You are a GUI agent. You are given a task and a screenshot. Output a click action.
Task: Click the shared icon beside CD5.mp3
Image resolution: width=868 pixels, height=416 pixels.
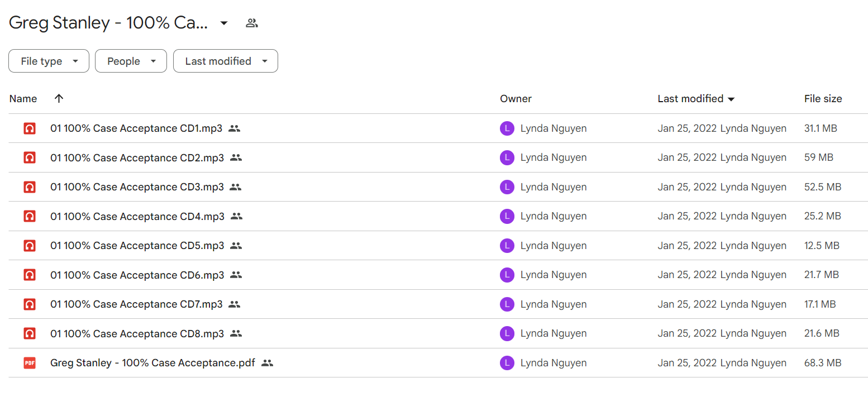(x=236, y=246)
